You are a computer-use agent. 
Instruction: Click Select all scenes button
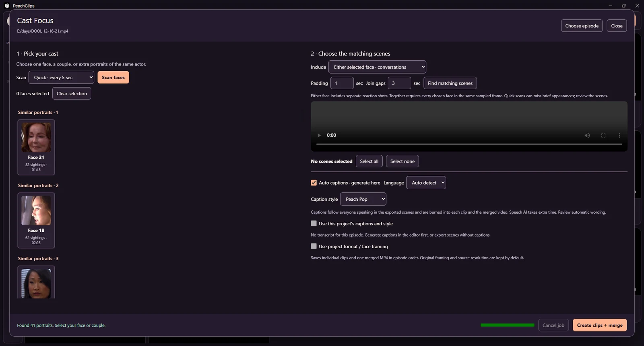click(369, 161)
